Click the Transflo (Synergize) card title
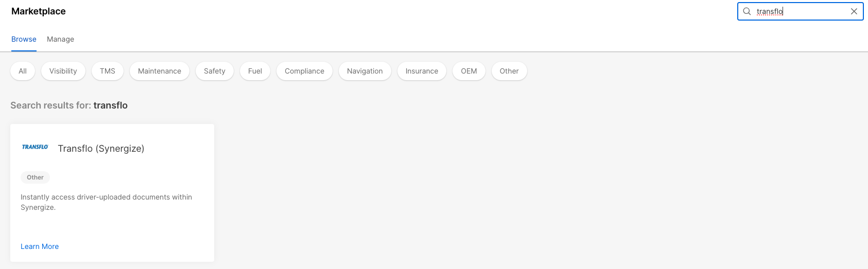This screenshot has width=868, height=269. point(101,148)
